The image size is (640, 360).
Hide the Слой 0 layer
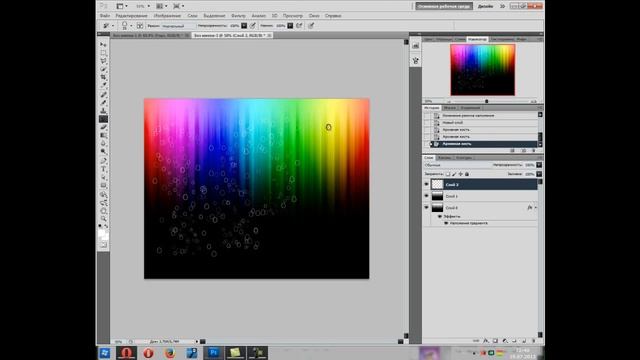tap(427, 207)
